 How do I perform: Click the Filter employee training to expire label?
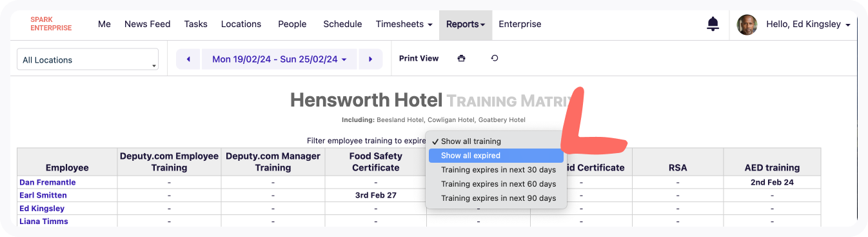366,141
